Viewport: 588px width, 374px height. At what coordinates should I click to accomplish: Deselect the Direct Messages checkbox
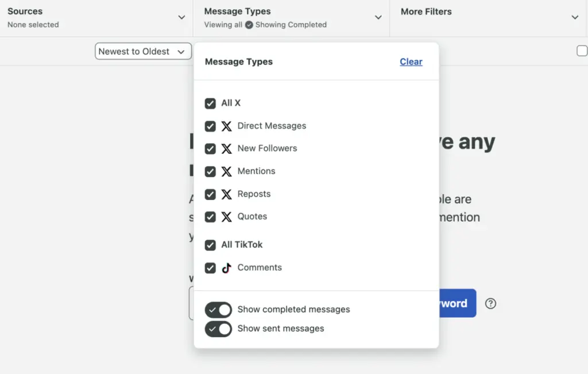[x=210, y=126]
